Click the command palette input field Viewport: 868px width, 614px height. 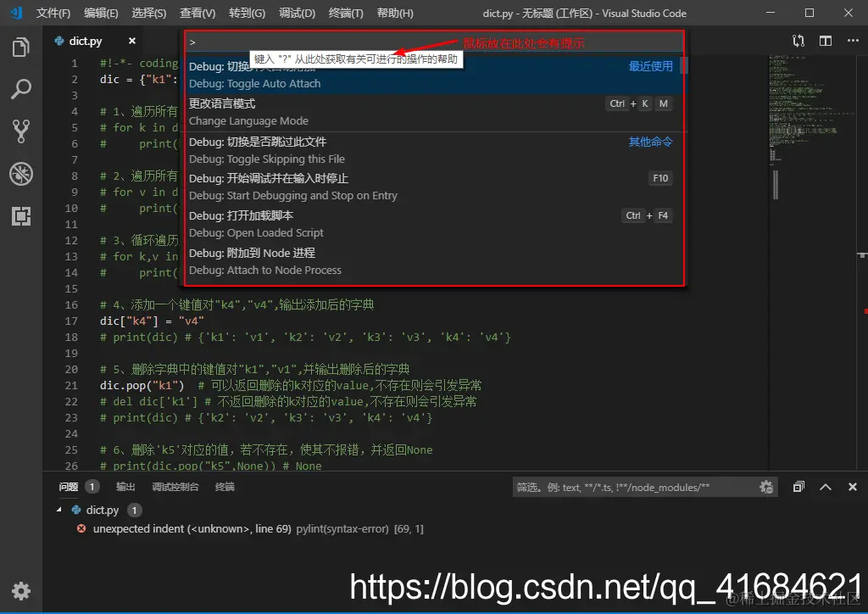click(x=435, y=42)
